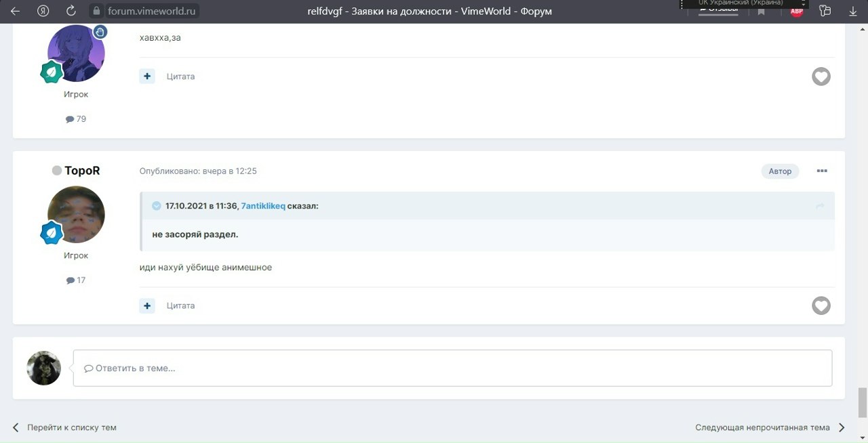Viewport: 868px width, 443px height.
Task: Click the 7antiklikeq username link
Action: click(263, 206)
